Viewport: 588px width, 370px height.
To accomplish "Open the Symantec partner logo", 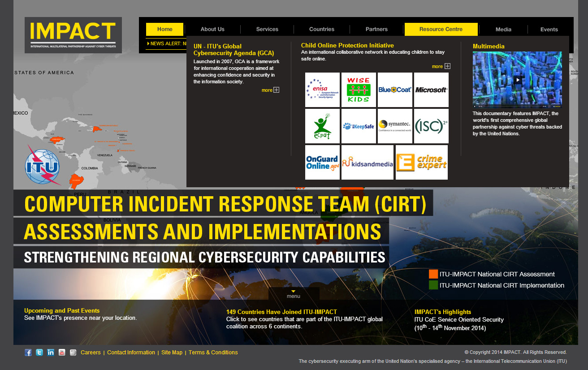I will (395, 126).
